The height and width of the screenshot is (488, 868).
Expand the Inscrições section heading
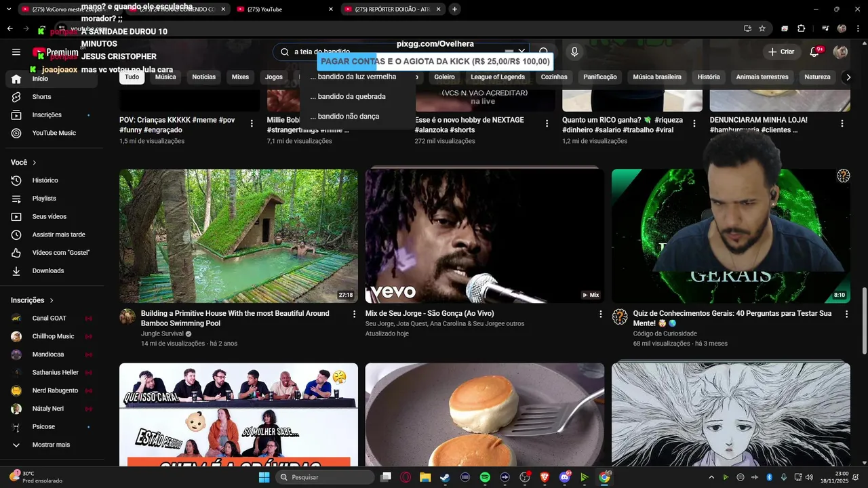32,300
